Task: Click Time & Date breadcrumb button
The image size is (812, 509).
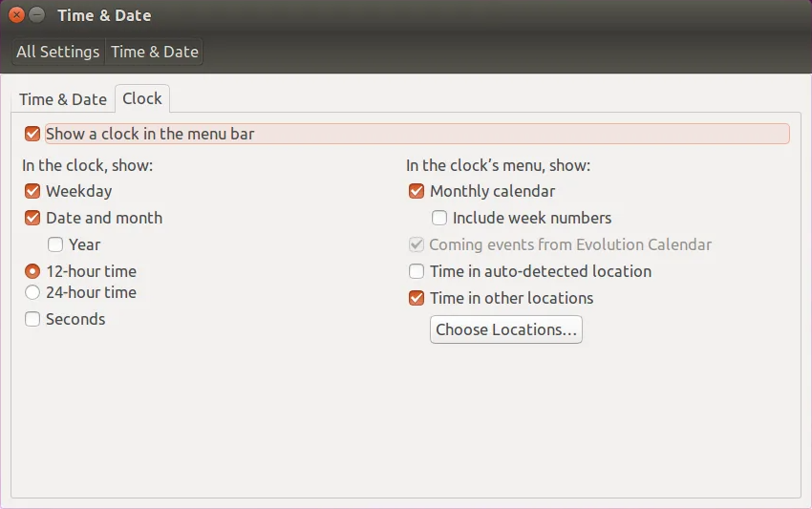Action: (155, 52)
